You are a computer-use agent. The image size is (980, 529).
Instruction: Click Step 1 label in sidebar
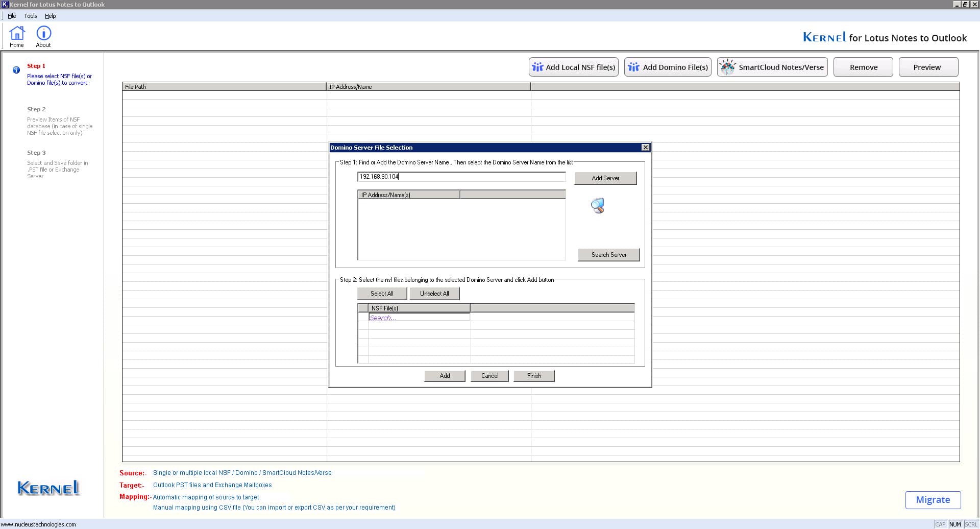(36, 66)
